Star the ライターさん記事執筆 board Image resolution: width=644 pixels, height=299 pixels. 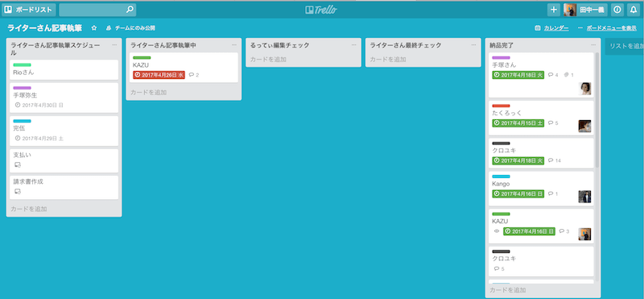click(x=94, y=28)
